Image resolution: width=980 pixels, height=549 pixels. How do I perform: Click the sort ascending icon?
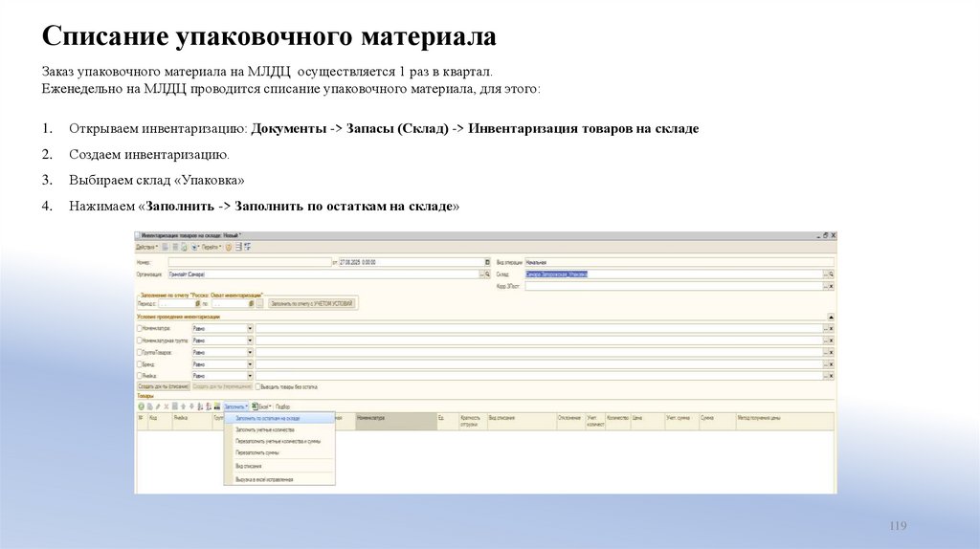tap(200, 406)
